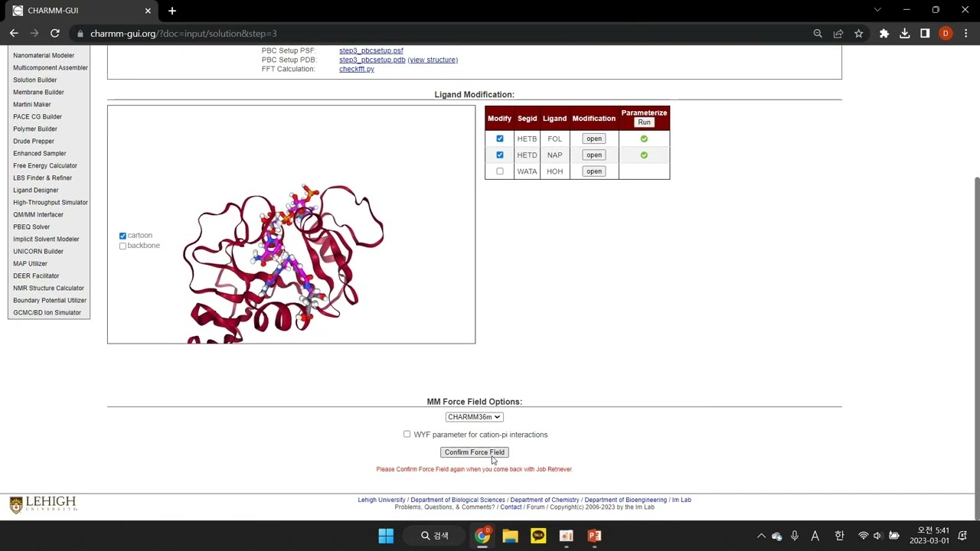Open the Chrome profile avatar D
The width and height of the screenshot is (980, 551).
pyautogui.click(x=946, y=34)
